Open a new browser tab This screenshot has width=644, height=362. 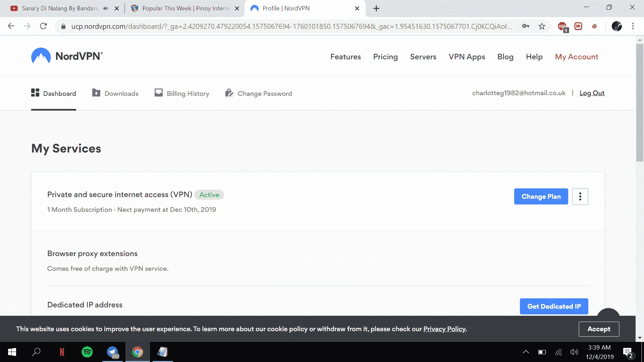coord(376,8)
